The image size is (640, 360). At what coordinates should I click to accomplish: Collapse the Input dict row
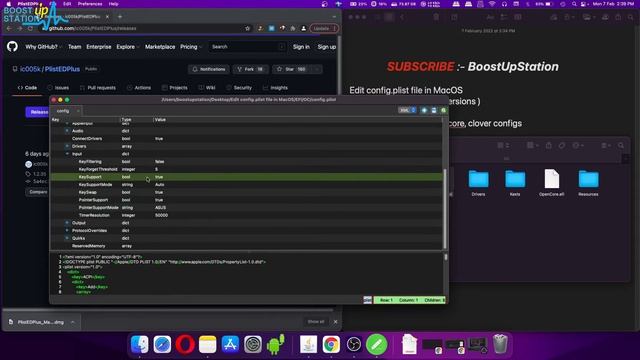(x=67, y=154)
